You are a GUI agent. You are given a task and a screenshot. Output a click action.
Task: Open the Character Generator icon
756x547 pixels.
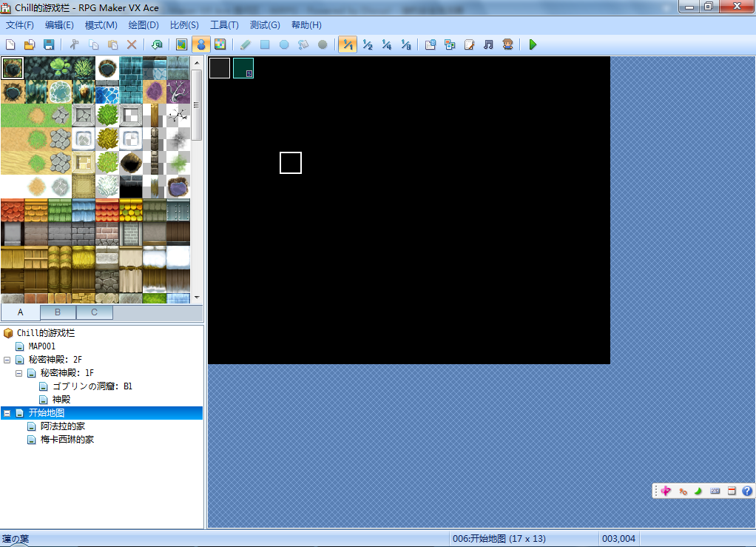507,45
